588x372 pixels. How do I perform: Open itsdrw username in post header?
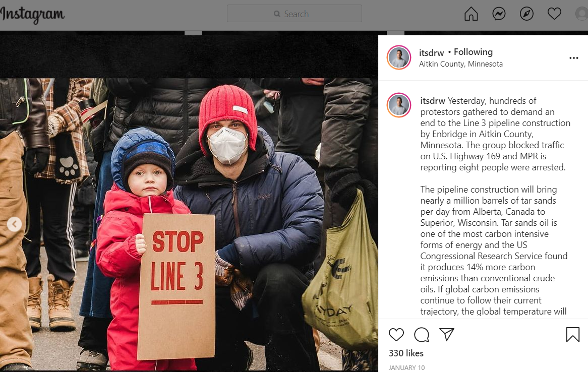pos(431,53)
